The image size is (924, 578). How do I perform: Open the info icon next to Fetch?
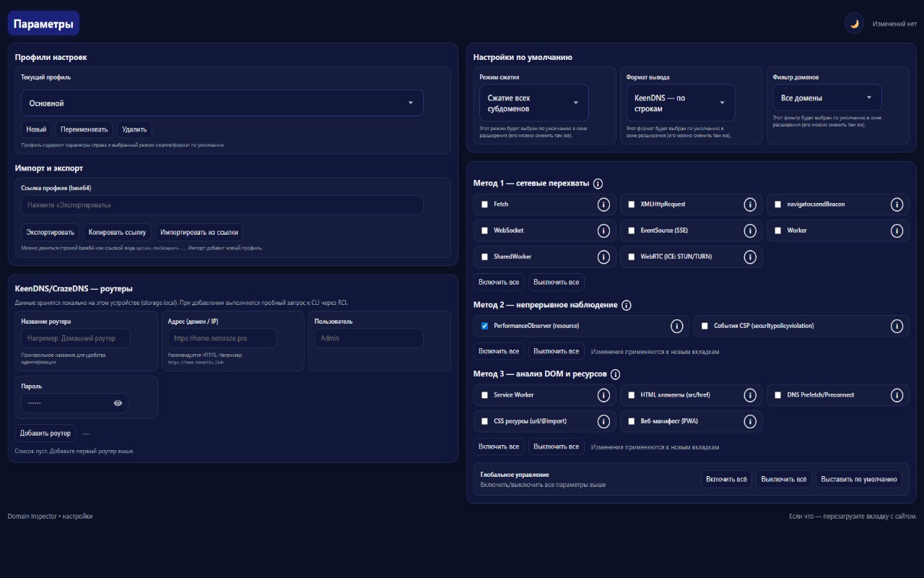[x=603, y=204]
